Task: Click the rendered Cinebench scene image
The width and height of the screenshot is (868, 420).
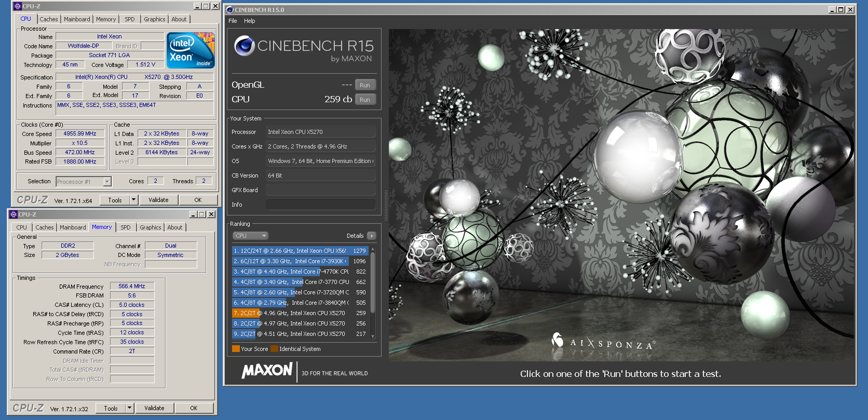Action: (x=621, y=195)
